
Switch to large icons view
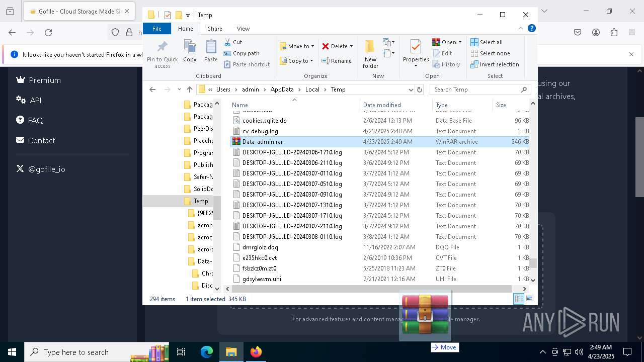(529, 299)
